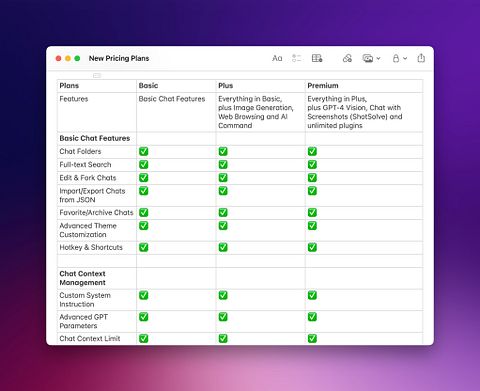
Task: Click the column handle above the table
Action: 97,76
